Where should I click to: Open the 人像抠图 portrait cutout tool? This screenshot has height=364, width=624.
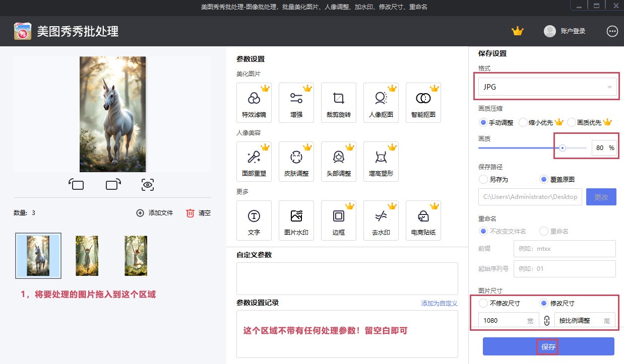click(x=381, y=102)
